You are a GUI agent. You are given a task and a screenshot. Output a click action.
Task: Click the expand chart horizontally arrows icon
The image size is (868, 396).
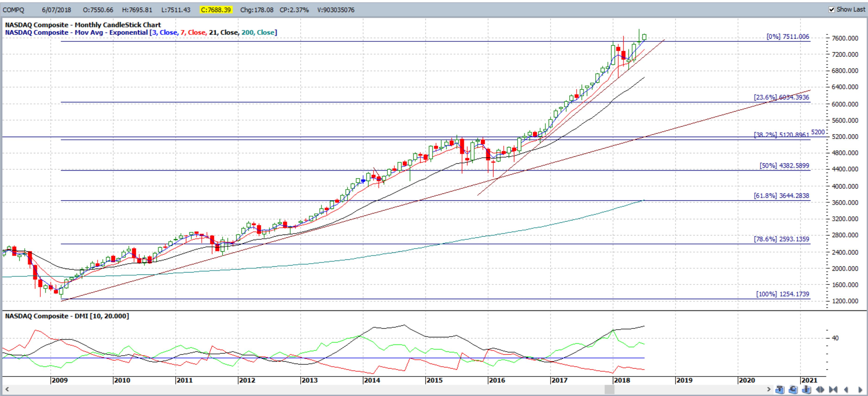(820, 390)
